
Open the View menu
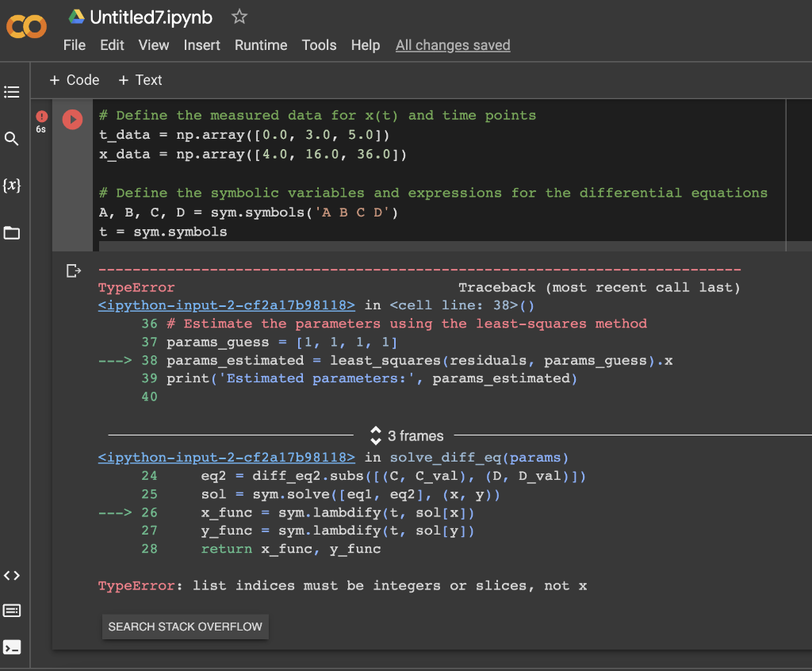154,45
